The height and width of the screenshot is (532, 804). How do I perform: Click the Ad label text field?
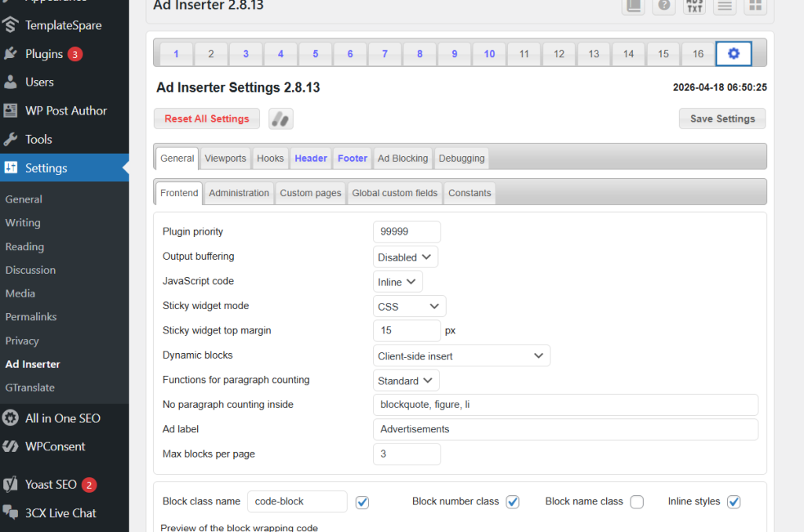click(x=565, y=429)
